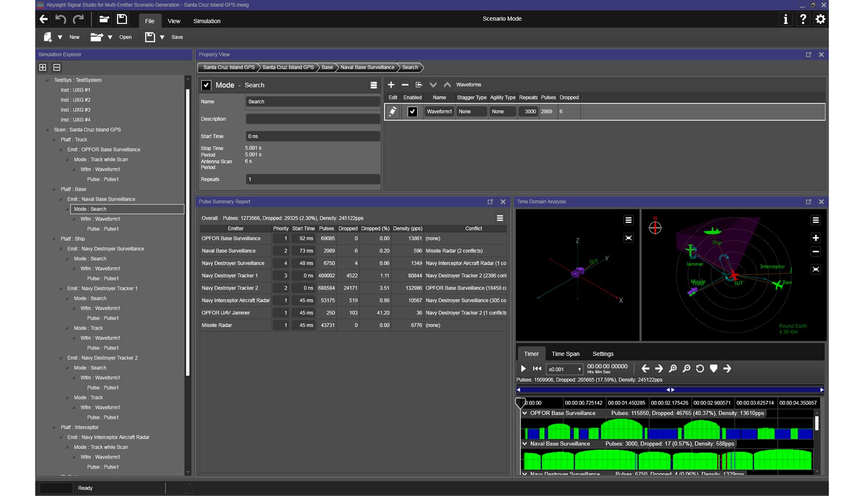
Task: Collapse the OPFOR Base Surveillance timeline track
Action: (525, 413)
